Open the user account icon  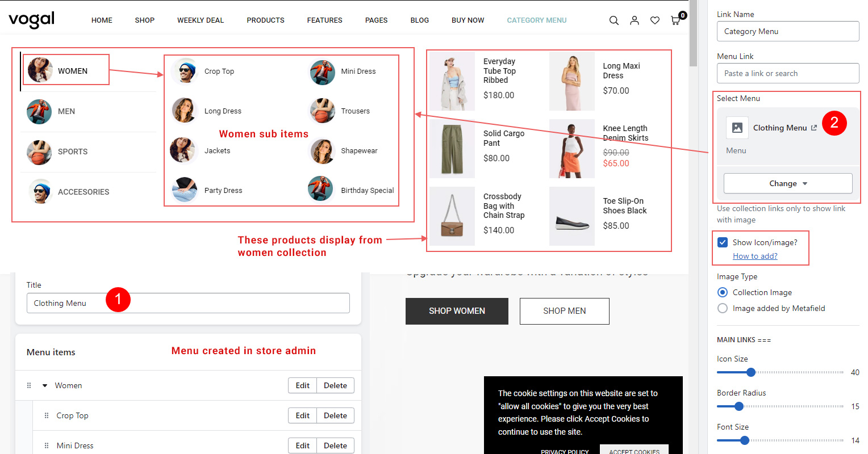tap(635, 20)
